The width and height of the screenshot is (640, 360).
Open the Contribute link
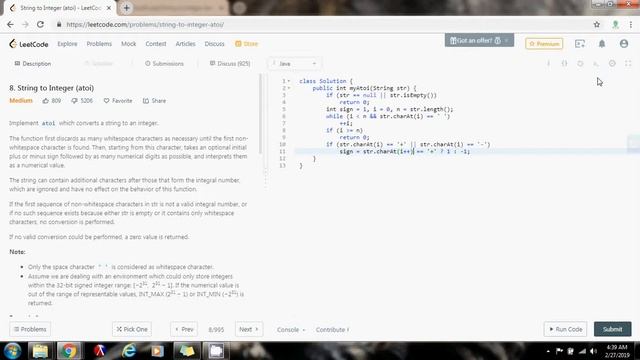click(x=332, y=329)
